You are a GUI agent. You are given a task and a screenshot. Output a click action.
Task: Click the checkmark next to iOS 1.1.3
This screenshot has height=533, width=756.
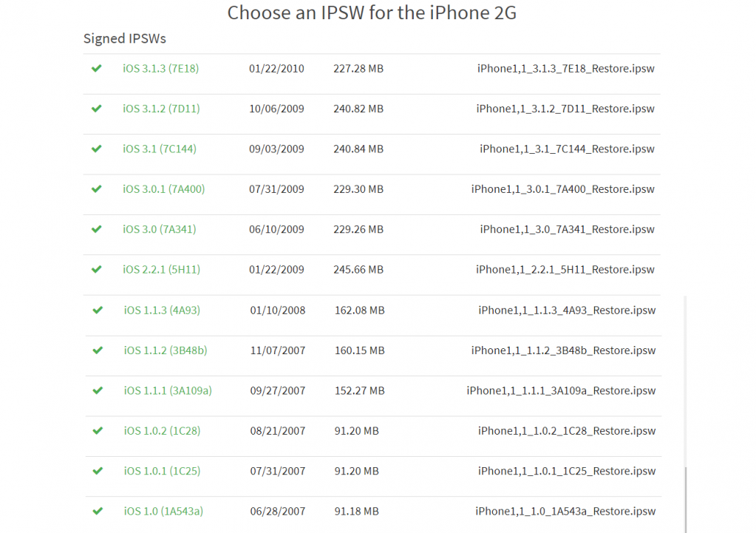[x=98, y=310]
